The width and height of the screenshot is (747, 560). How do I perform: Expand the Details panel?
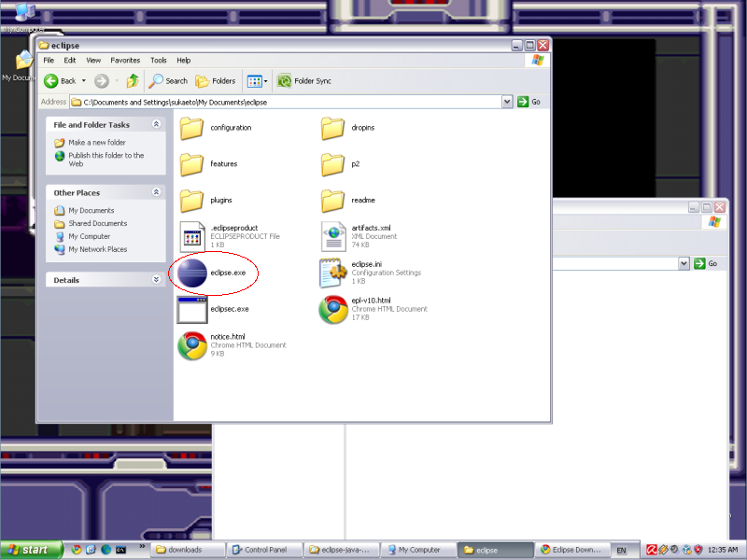156,280
